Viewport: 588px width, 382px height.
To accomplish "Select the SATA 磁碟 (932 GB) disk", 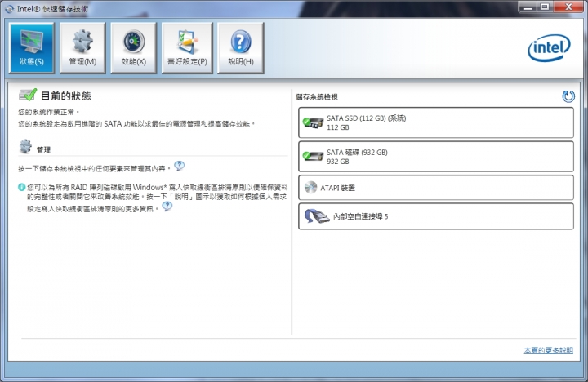I will 436,157.
